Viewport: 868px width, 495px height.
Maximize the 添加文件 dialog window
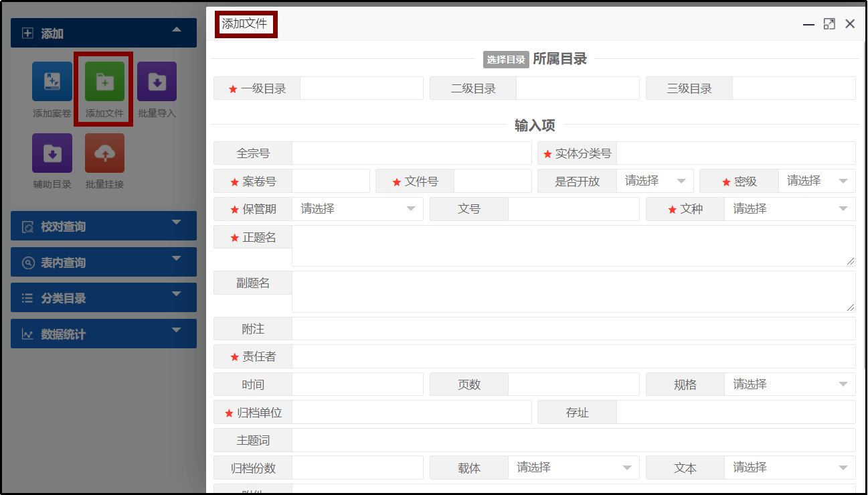(829, 24)
